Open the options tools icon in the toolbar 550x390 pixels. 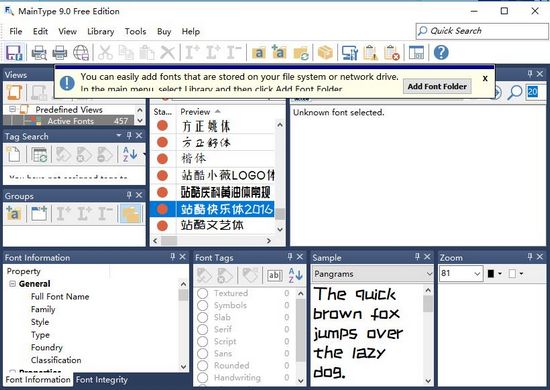pos(350,53)
